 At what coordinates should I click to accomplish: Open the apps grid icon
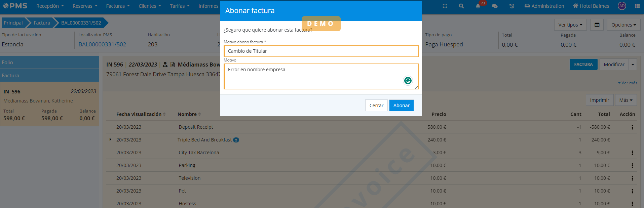(637, 6)
